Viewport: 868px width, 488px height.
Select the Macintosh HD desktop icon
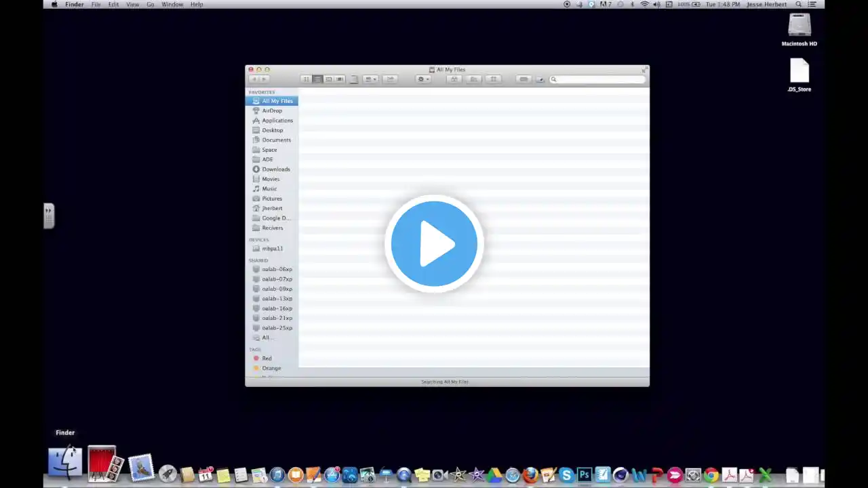(800, 30)
